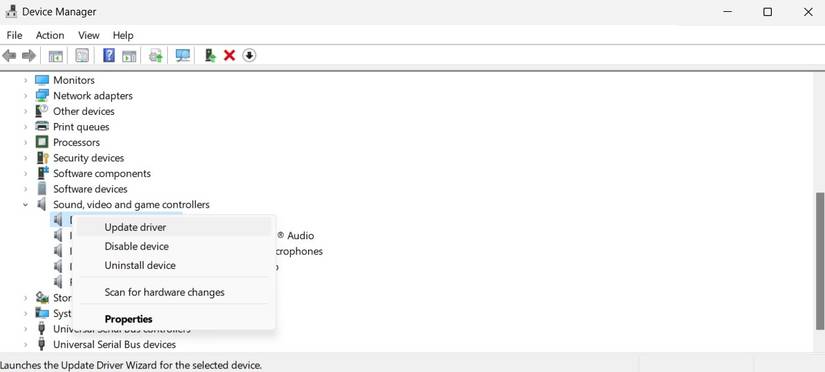Expand the Software components node

pyautogui.click(x=25, y=174)
